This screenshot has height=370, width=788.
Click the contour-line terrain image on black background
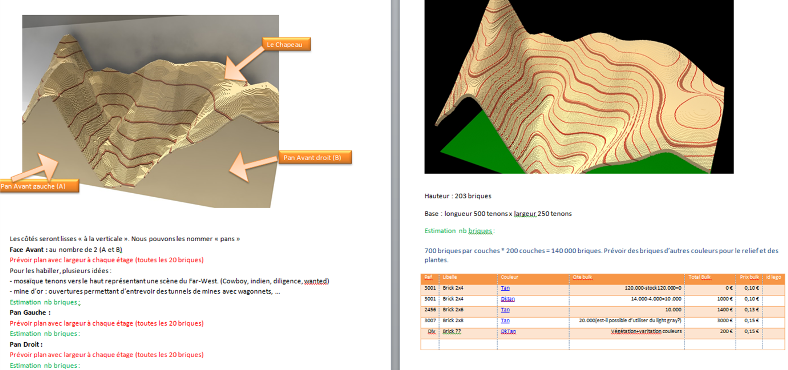point(579,86)
